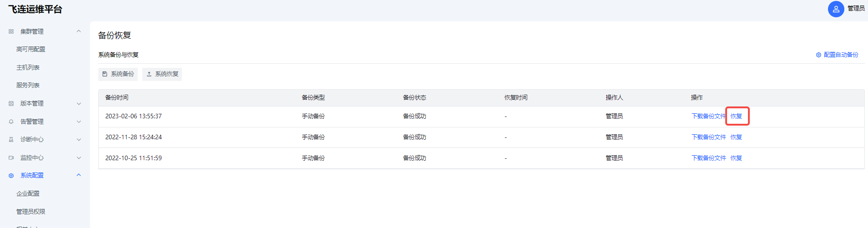Open the 服务列表 menu item
Viewport: 868px width, 228px height.
pos(28,85)
